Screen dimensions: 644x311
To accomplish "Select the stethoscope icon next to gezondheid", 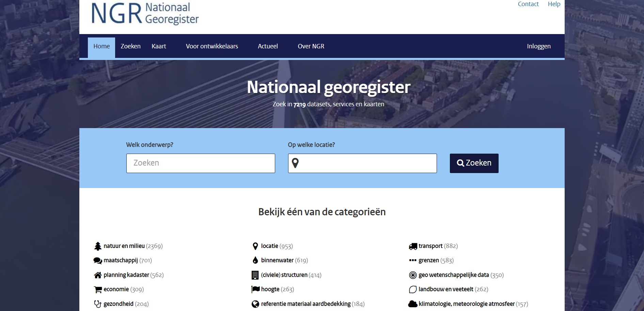I will pos(98,303).
